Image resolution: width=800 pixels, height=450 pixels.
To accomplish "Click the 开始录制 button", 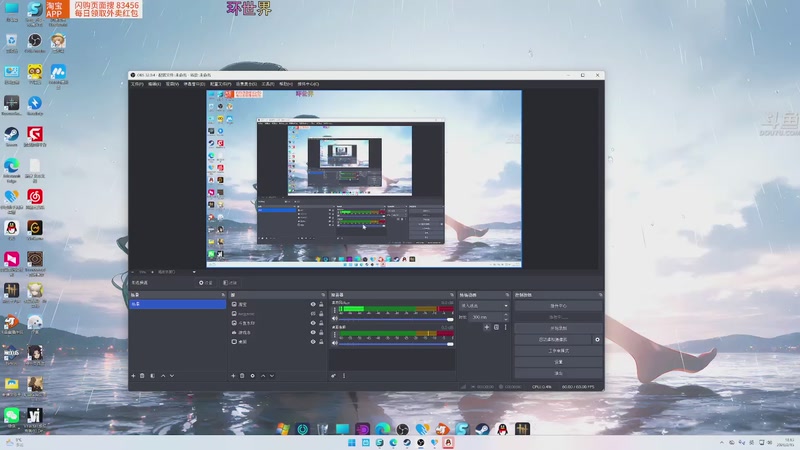I will pyautogui.click(x=558, y=328).
